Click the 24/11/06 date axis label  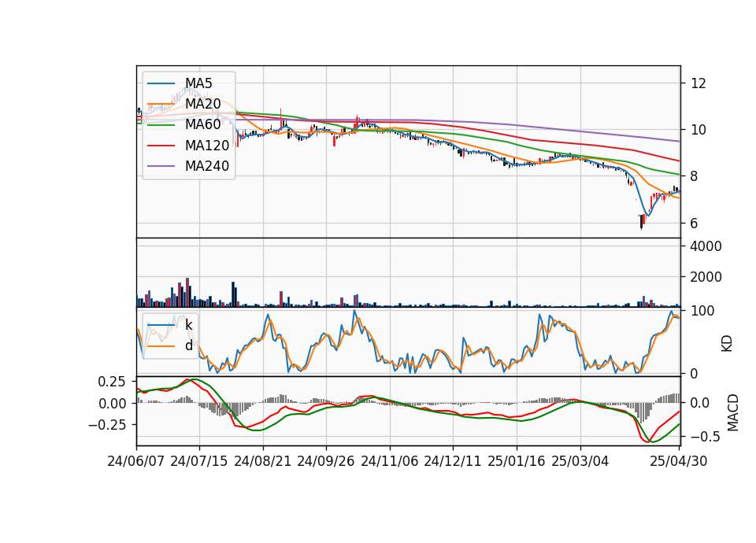pyautogui.click(x=390, y=462)
